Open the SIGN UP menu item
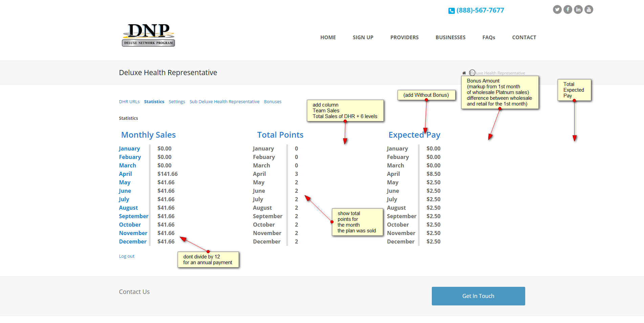The image size is (644, 323). pyautogui.click(x=363, y=38)
